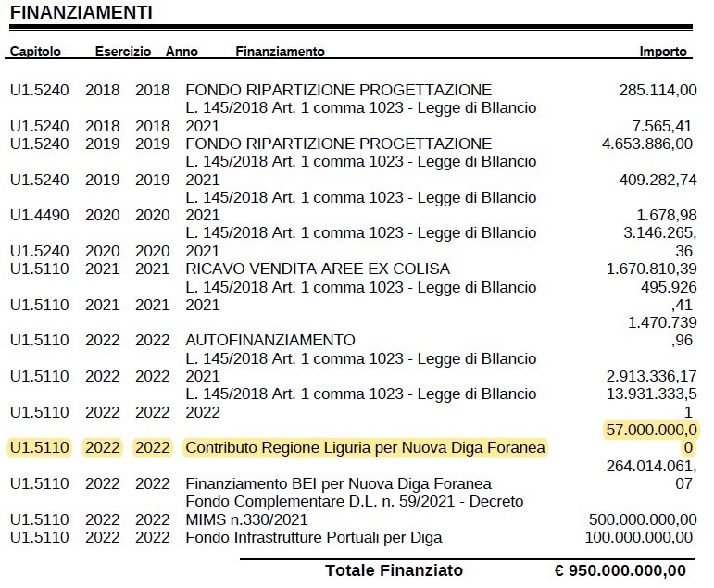Click the € 950.000.000,00 total amount

[x=620, y=570]
